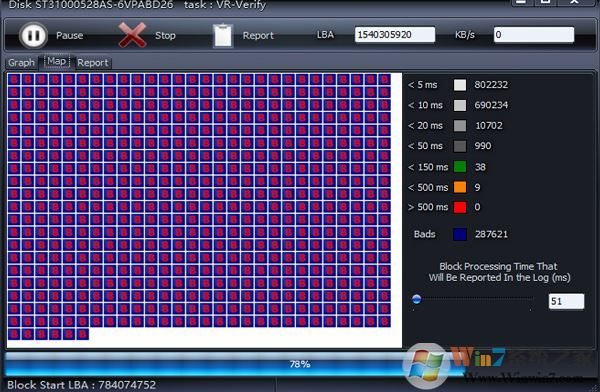This screenshot has height=392, width=600.
Task: Click the gray swatch for < 20 ms
Action: point(460,126)
